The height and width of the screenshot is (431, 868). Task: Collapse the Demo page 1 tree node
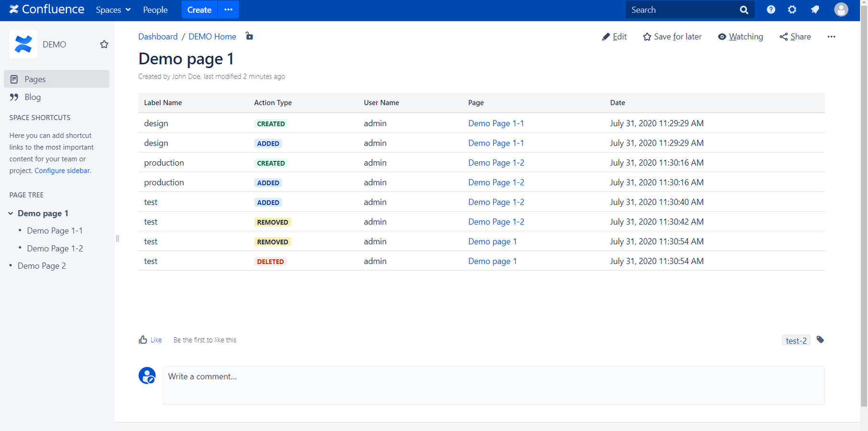pos(11,214)
